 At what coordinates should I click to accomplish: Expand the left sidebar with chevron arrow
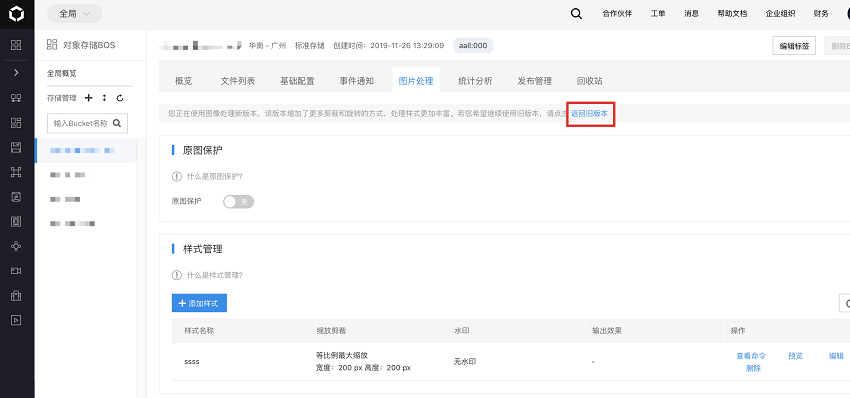[x=16, y=72]
